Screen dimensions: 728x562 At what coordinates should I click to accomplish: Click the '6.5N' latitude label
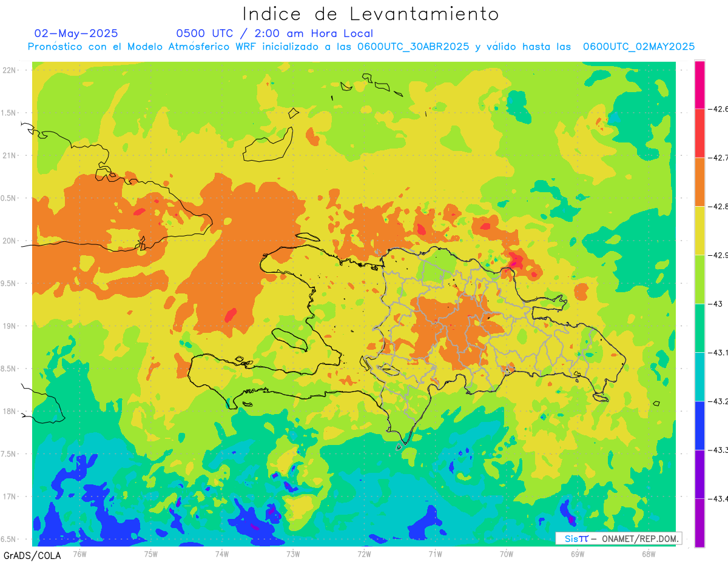click(x=8, y=540)
